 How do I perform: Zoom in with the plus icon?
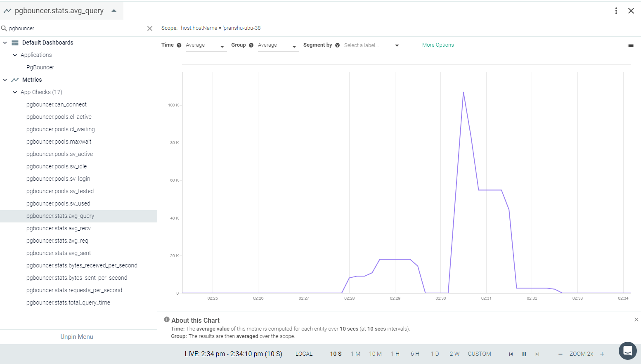tap(602, 354)
